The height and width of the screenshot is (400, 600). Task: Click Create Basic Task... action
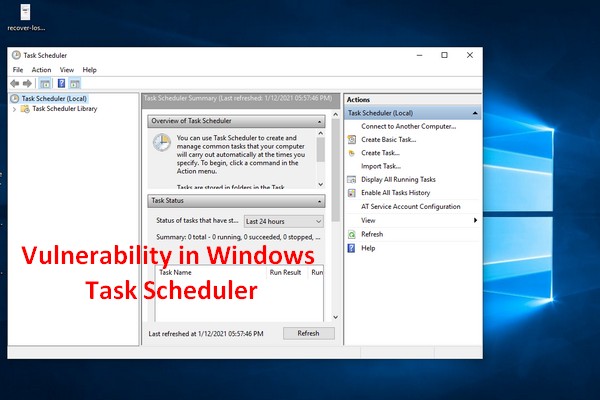(x=388, y=140)
